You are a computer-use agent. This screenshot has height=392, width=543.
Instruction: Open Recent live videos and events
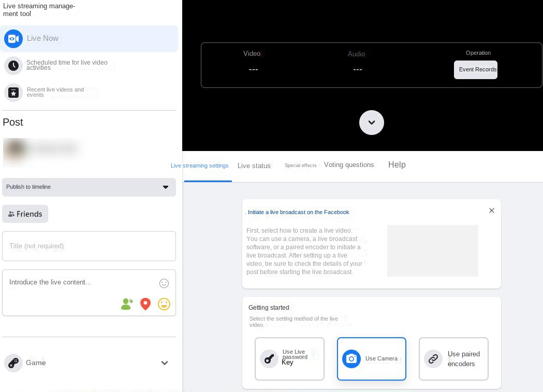pyautogui.click(x=13, y=92)
